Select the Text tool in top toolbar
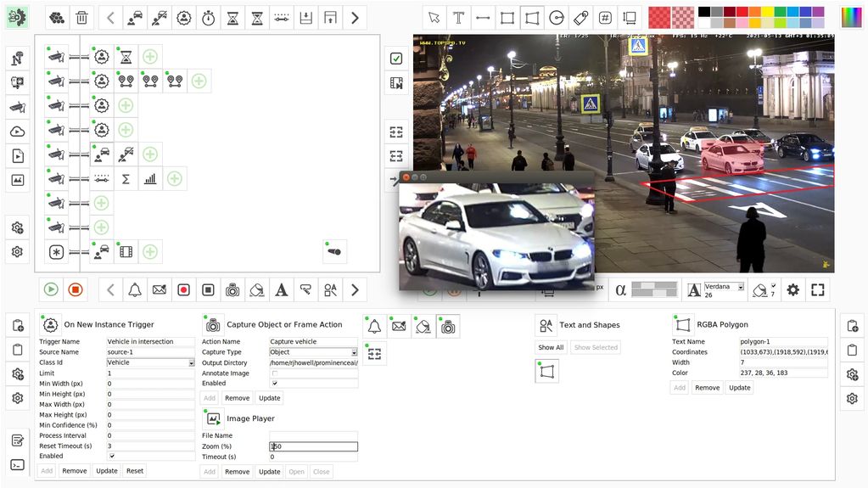Image resolution: width=868 pixels, height=488 pixels. point(458,17)
